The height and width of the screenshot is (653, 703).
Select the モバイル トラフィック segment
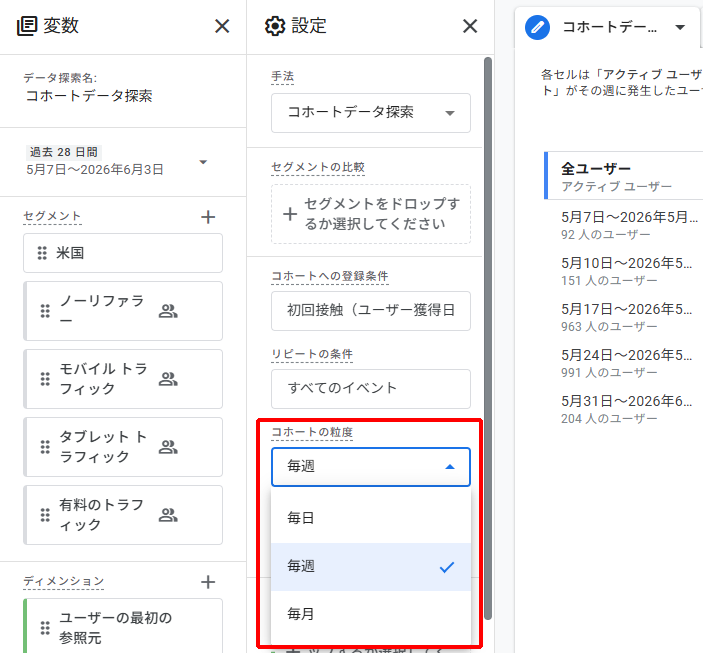(x=123, y=379)
